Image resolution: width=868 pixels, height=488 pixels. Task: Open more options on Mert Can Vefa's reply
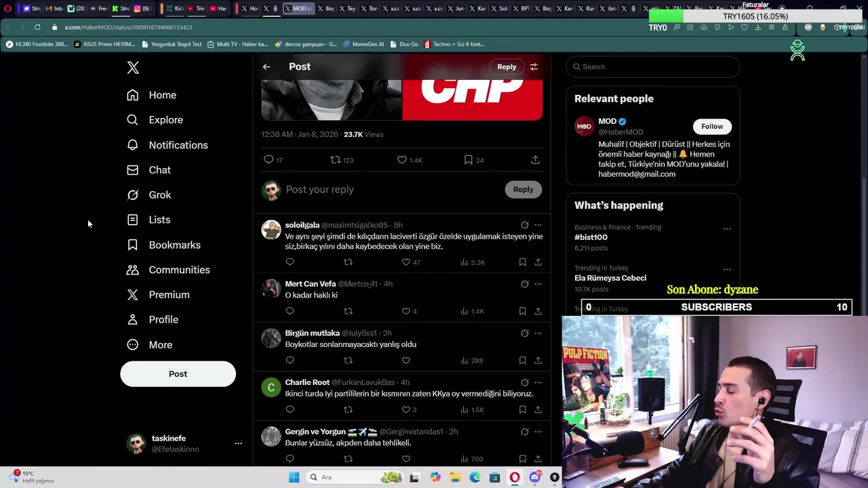pyautogui.click(x=538, y=284)
